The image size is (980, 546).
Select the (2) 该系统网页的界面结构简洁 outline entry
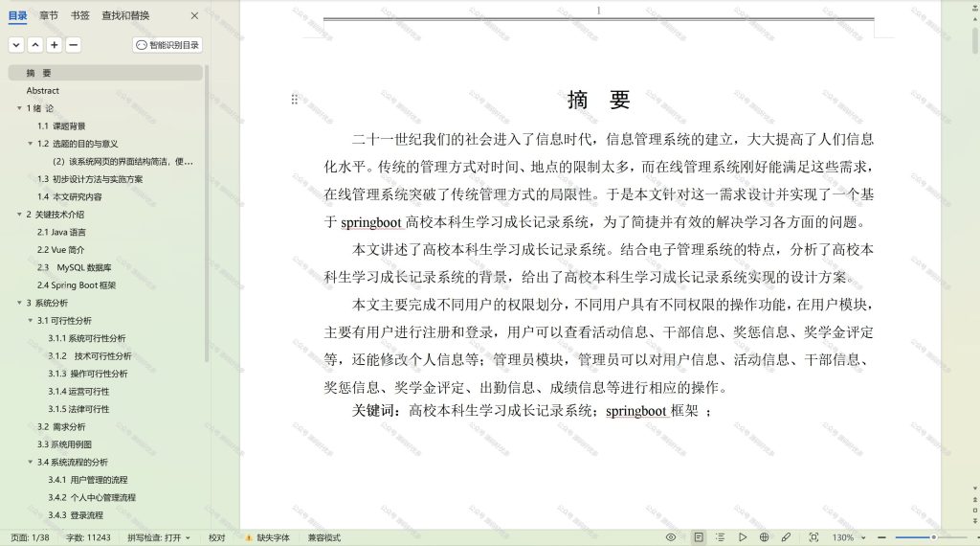(x=123, y=161)
